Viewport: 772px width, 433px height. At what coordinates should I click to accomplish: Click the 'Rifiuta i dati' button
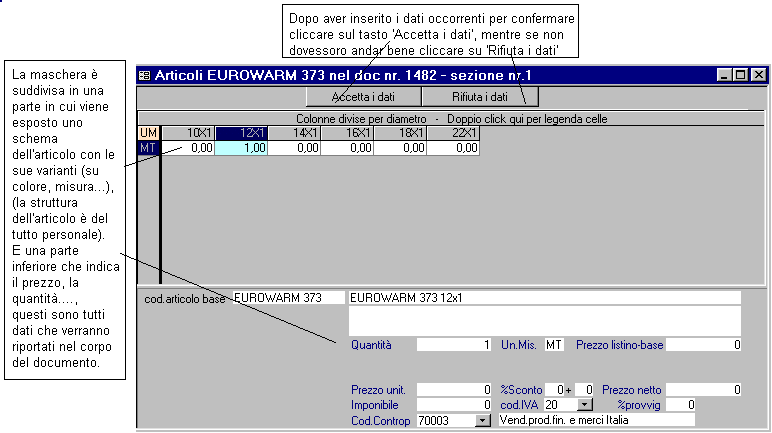(x=480, y=97)
